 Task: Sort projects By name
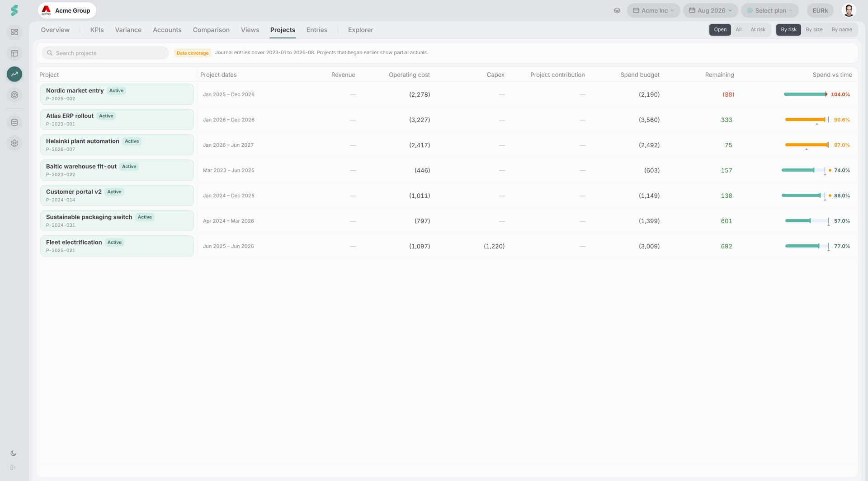(842, 30)
